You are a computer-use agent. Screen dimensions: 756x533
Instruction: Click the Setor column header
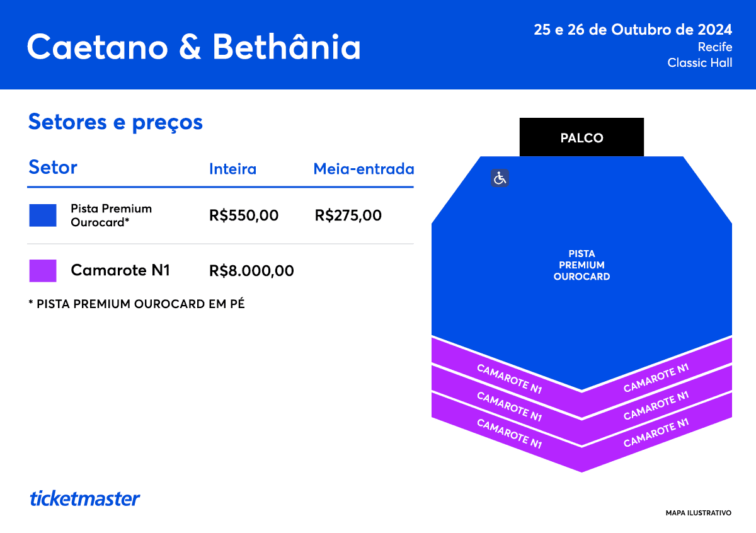pos(53,168)
